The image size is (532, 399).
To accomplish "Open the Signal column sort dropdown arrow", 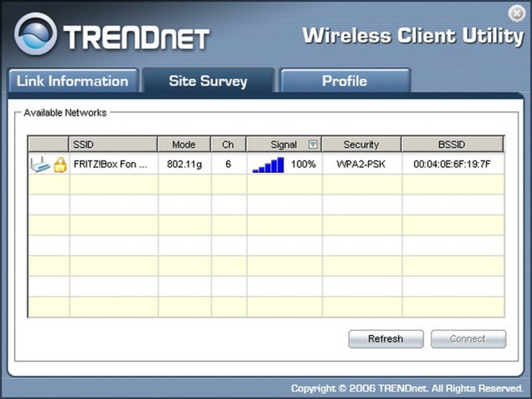I will [313, 144].
